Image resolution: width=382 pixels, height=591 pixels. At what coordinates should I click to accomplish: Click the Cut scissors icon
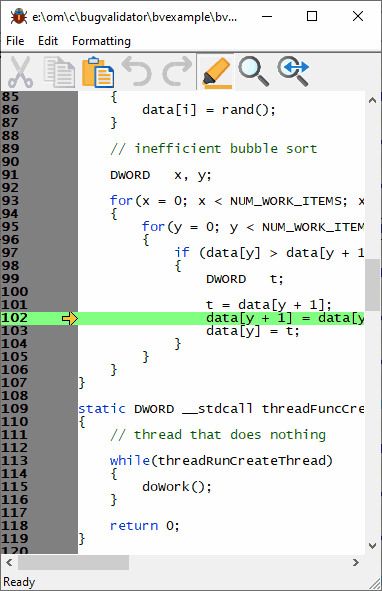tap(20, 72)
